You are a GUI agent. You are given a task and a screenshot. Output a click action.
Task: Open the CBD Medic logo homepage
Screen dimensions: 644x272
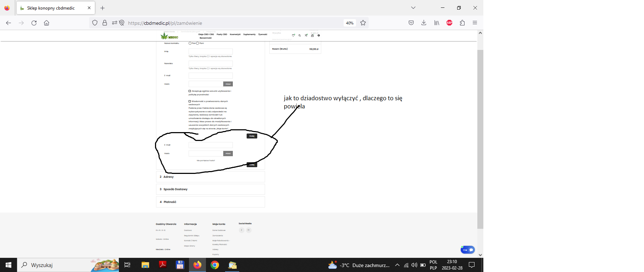click(169, 36)
